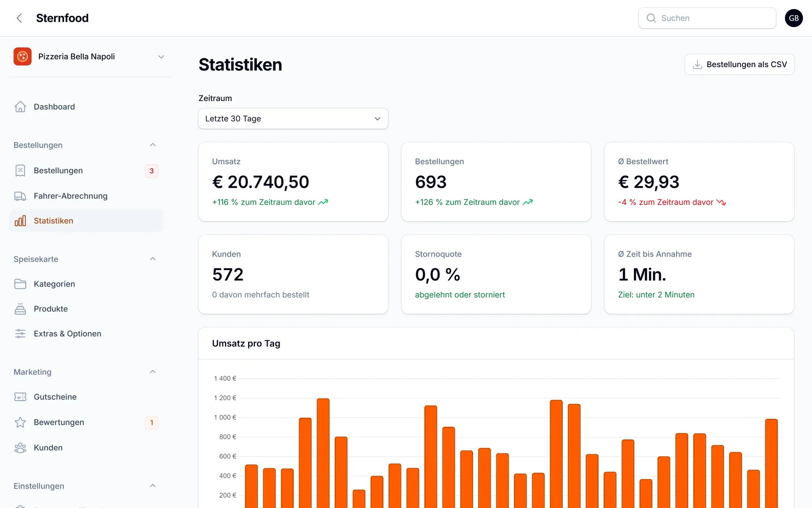Image resolution: width=812 pixels, height=508 pixels.
Task: Click the Pizzeria Bella Napoli logo icon
Action: (23, 56)
